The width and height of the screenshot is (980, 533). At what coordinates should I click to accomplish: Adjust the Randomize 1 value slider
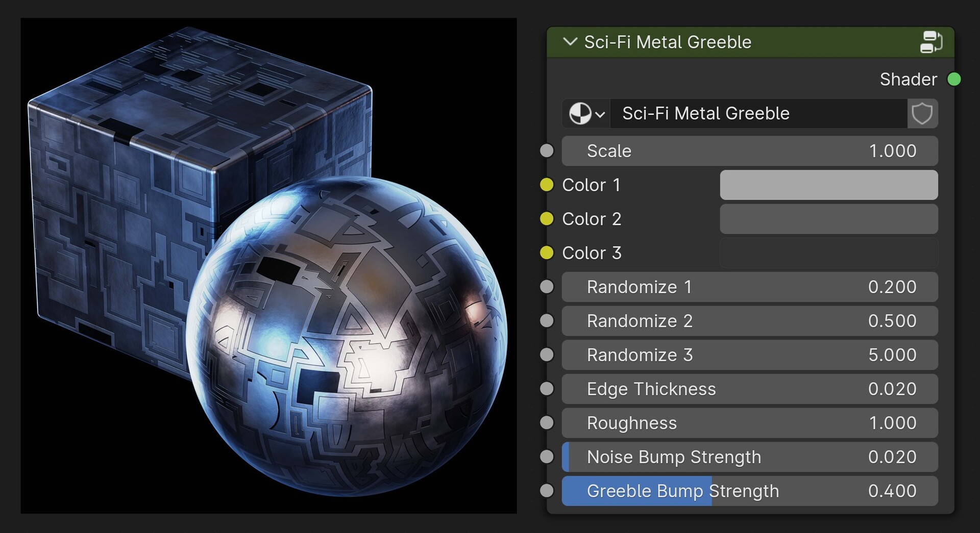750,287
